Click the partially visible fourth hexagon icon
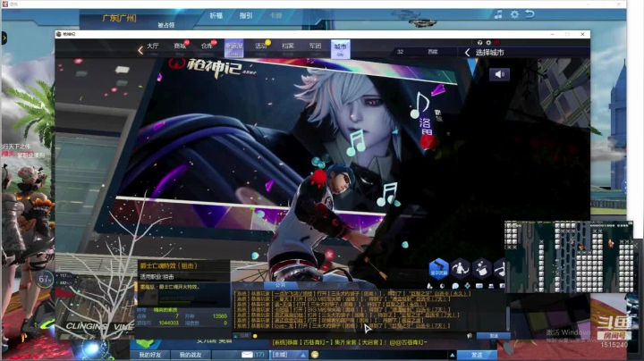Viewport: 644px width, 361px height. [499, 269]
